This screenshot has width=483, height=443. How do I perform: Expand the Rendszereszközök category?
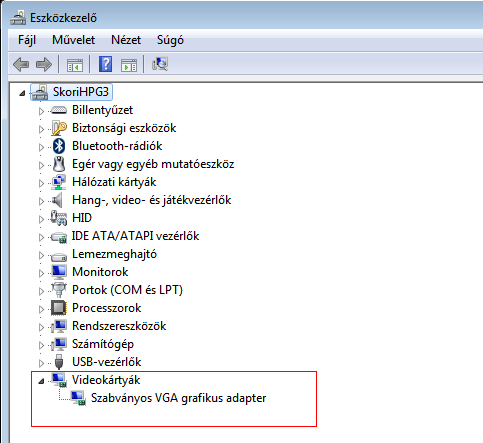click(41, 327)
